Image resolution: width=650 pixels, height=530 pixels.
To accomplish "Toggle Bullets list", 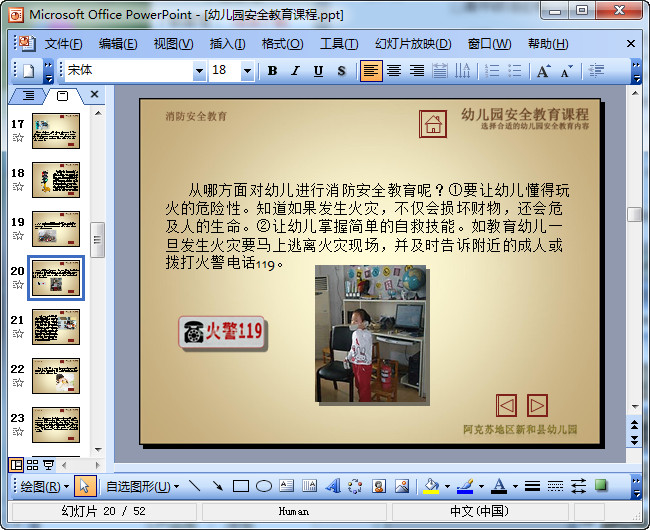I will [515, 71].
